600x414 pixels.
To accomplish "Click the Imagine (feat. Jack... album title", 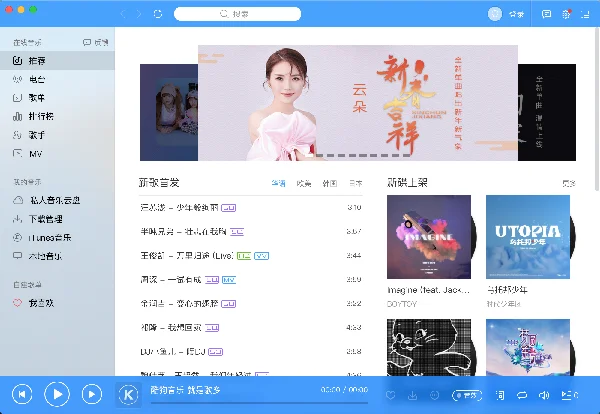I will click(x=428, y=290).
